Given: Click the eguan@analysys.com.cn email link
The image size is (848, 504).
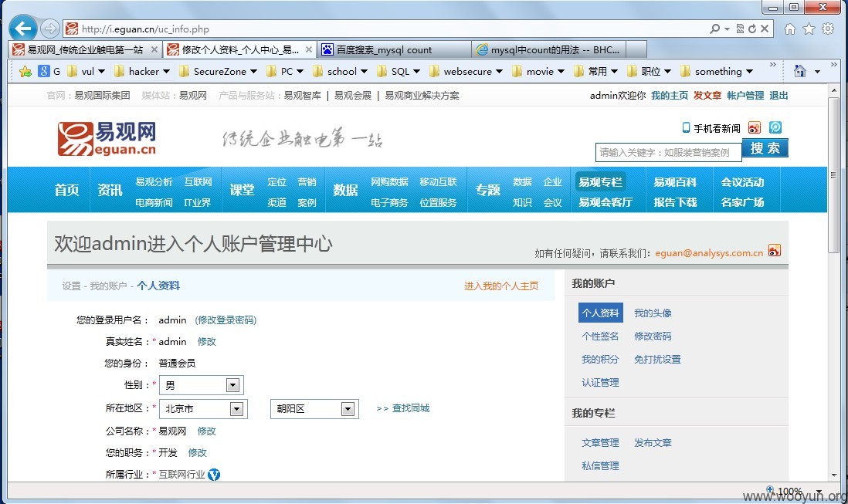Looking at the screenshot, I should 709,253.
